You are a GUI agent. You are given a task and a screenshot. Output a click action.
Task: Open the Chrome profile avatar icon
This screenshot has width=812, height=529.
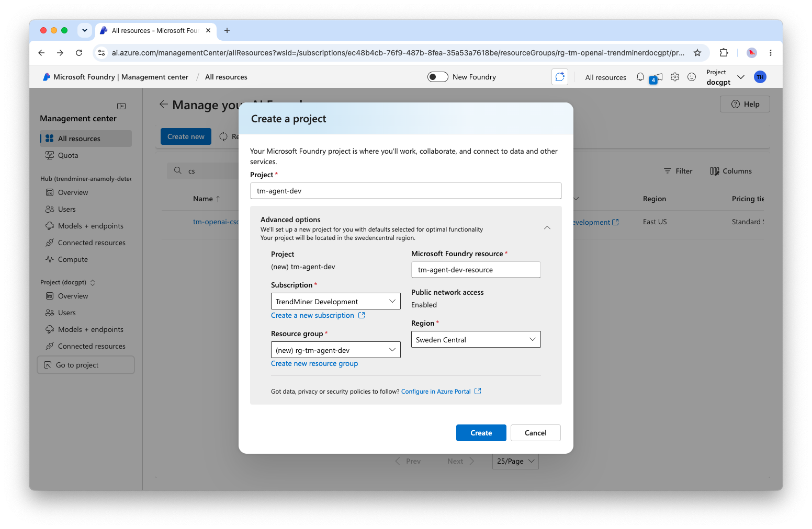[x=752, y=53]
